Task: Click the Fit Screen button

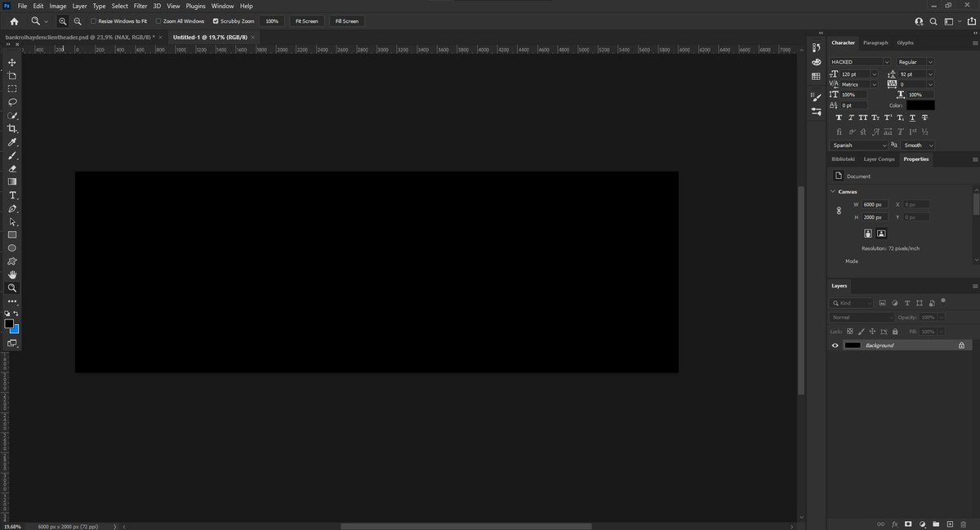Action: 307,21
